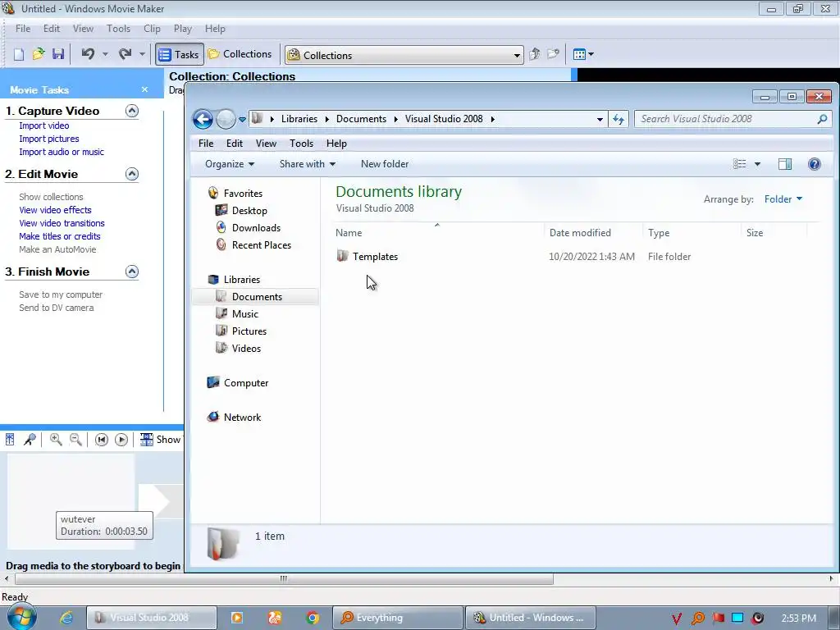Toggle the Preview pane icon
The image size is (840, 630).
(x=785, y=164)
